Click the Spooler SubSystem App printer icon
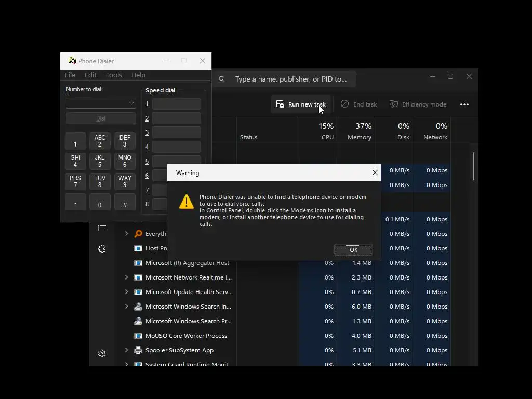The image size is (532, 399). 138,350
